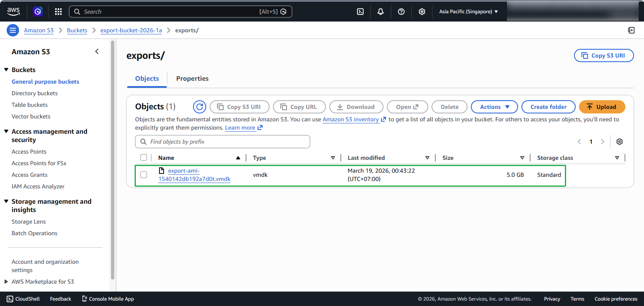The width and height of the screenshot is (644, 306).
Task: Expand AWS Marketplace for S3
Action: coord(6,282)
